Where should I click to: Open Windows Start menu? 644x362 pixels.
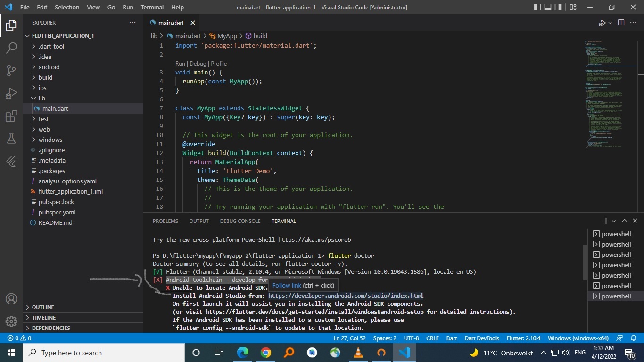[x=11, y=353]
